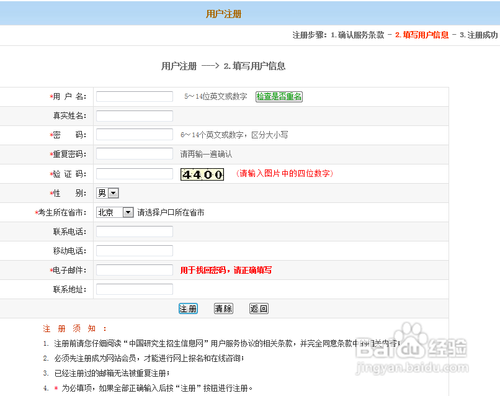Image resolution: width=500 pixels, height=396 pixels.
Task: Click the 联系地址 input field
Action: 134,289
